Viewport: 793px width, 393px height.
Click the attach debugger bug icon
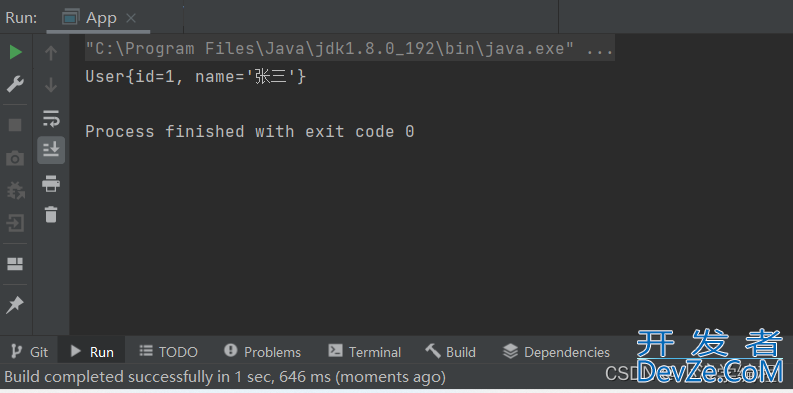coord(15,191)
